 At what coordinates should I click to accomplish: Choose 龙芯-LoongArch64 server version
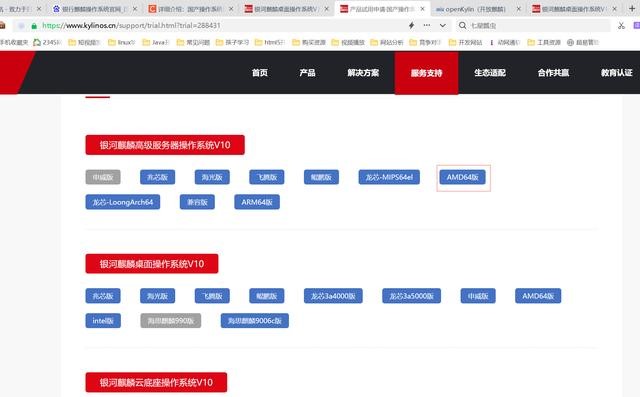[x=123, y=202]
